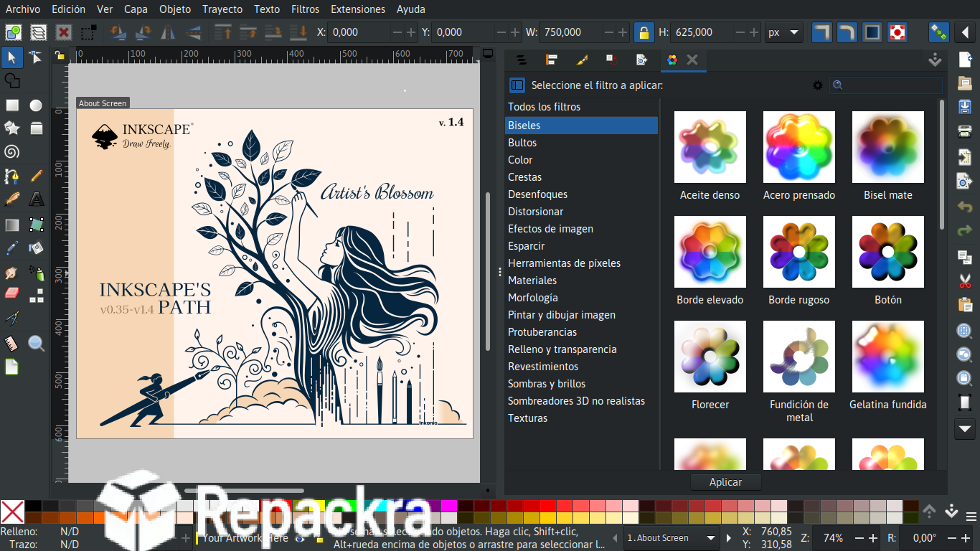Open the Archivo menu
Image resolution: width=980 pixels, height=551 pixels.
pos(23,9)
